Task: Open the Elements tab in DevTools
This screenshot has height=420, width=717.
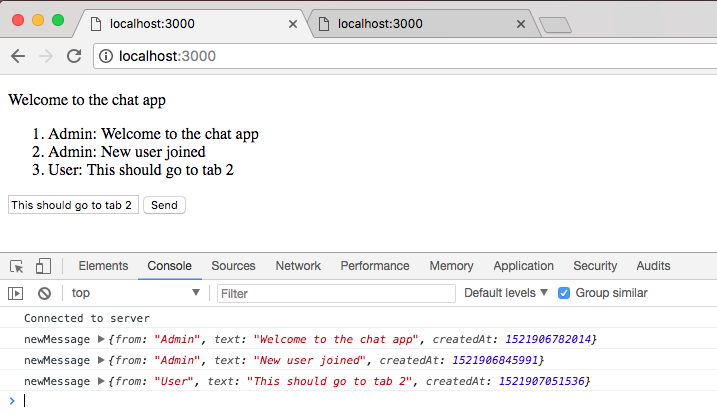Action: (103, 266)
